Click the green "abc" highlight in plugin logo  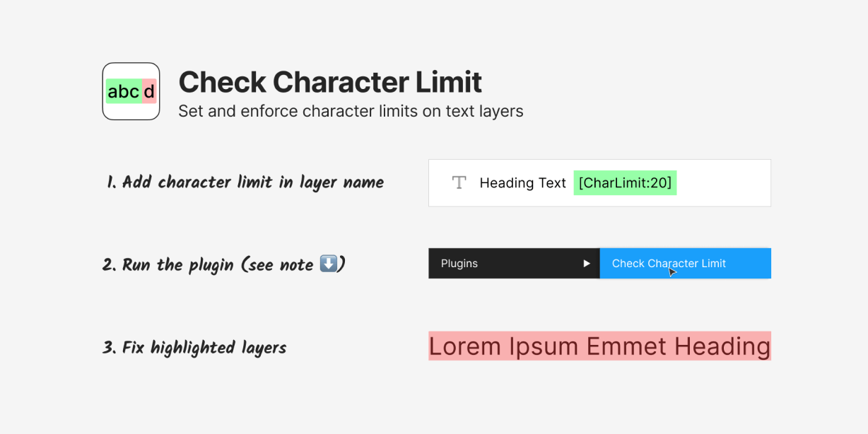pos(124,91)
